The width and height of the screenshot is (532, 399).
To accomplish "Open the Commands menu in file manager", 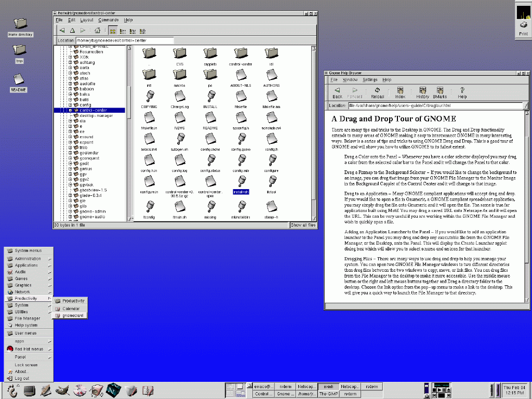I will tap(109, 20).
